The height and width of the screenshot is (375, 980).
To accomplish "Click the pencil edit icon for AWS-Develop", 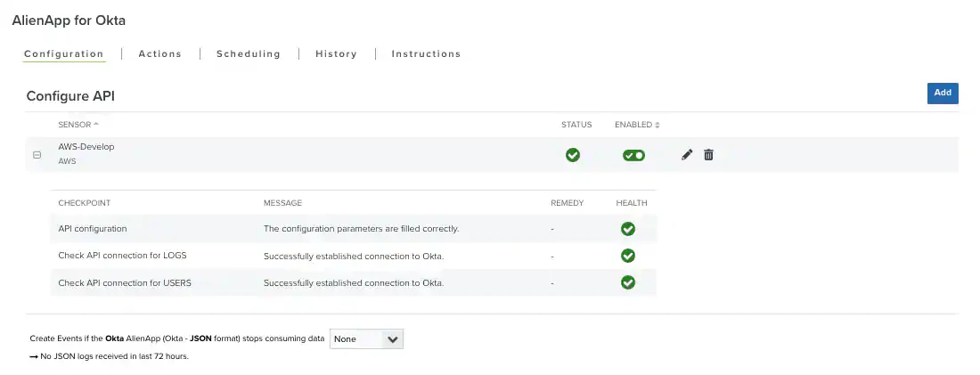I will (x=687, y=155).
